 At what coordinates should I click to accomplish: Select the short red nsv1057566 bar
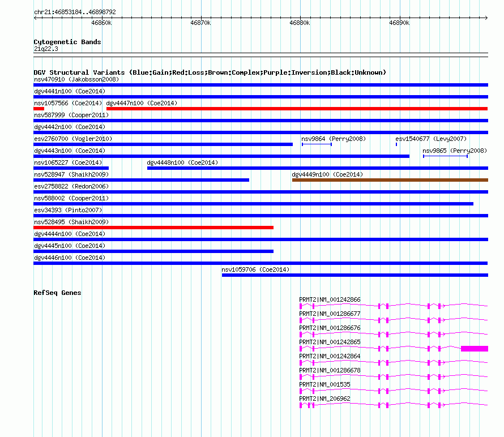(39, 109)
